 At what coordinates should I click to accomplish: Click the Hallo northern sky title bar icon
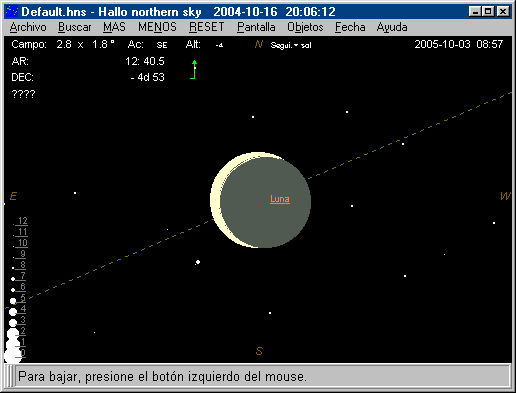[x=12, y=12]
